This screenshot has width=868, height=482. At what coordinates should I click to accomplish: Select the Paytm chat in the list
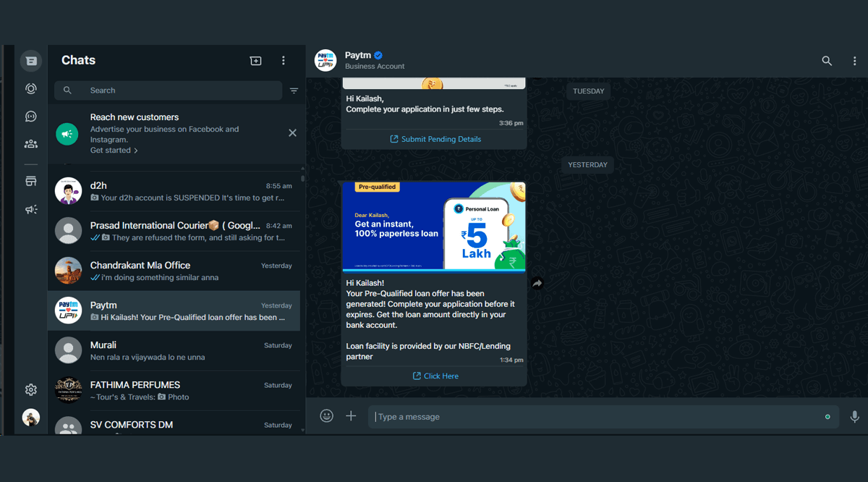pyautogui.click(x=174, y=310)
